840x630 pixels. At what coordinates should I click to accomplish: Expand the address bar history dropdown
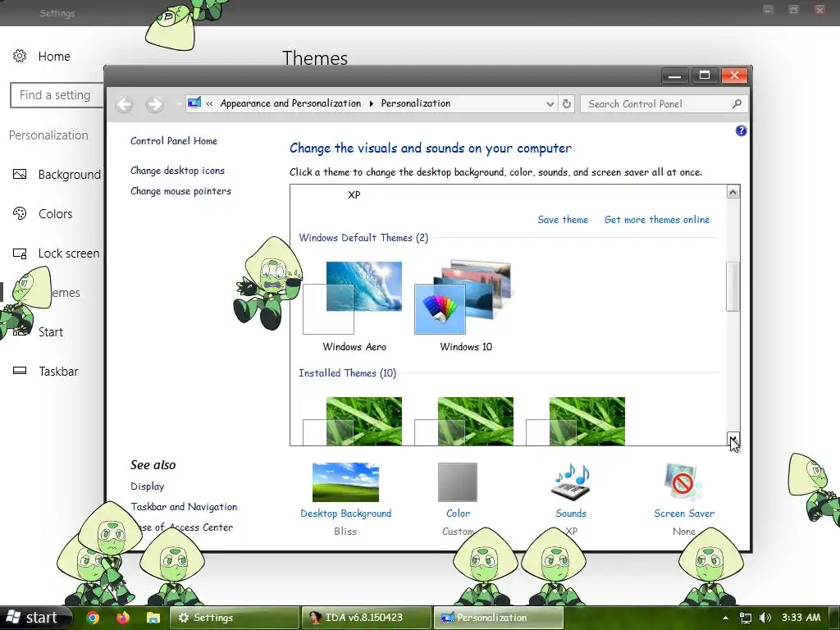point(550,104)
